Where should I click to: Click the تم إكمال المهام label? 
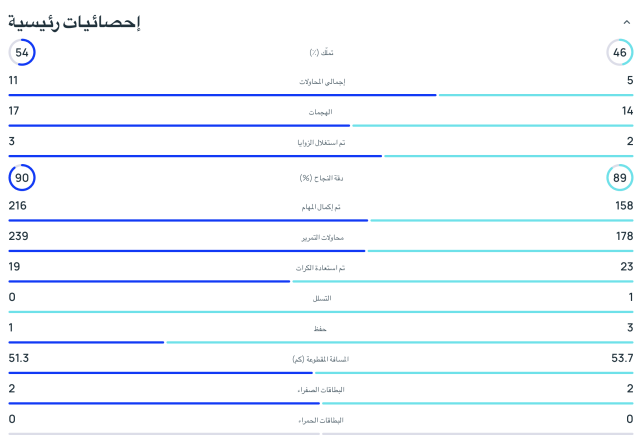[x=321, y=207]
